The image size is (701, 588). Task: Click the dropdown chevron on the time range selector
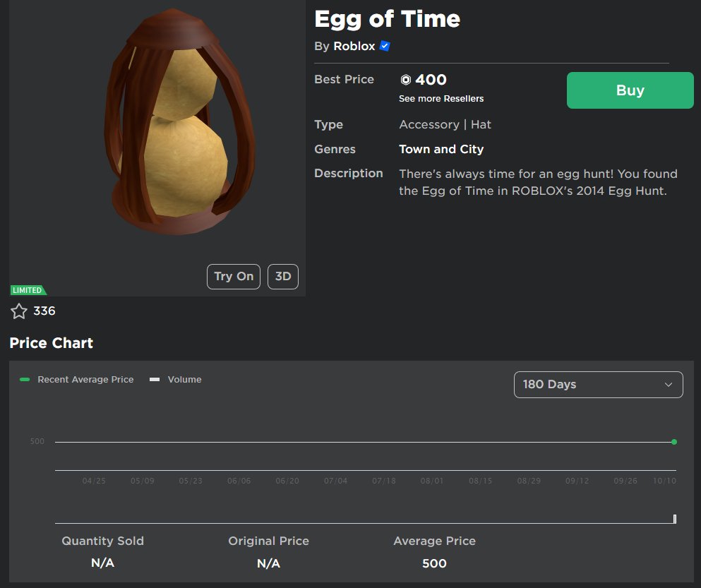[668, 385]
